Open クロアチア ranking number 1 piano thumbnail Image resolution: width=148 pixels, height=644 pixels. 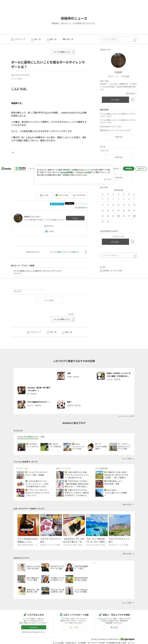28,525
